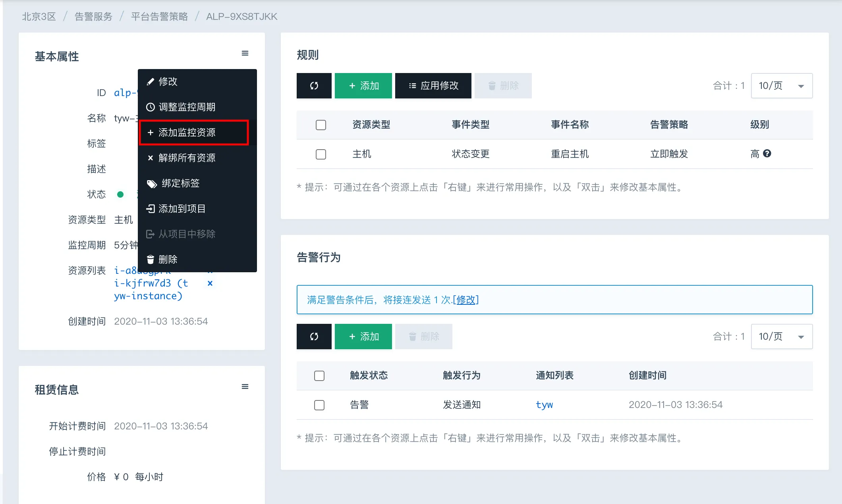Click the 触发状态 column header
This screenshot has width=842, height=504.
pos(369,375)
